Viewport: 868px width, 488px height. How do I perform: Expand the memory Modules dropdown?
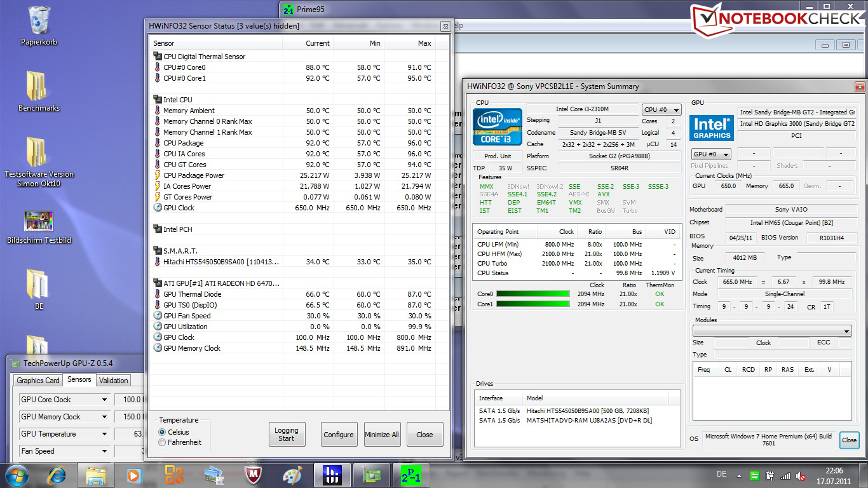pos(772,331)
